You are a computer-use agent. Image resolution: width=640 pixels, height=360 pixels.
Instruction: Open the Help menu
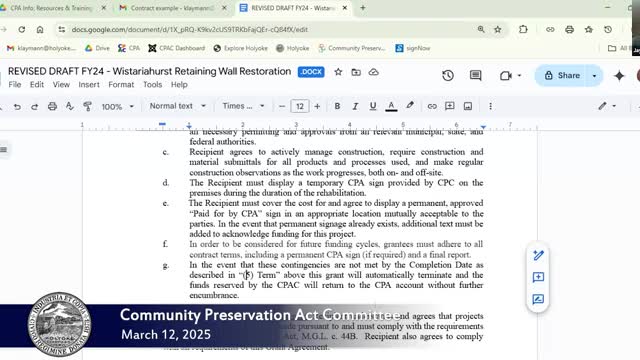click(x=179, y=84)
